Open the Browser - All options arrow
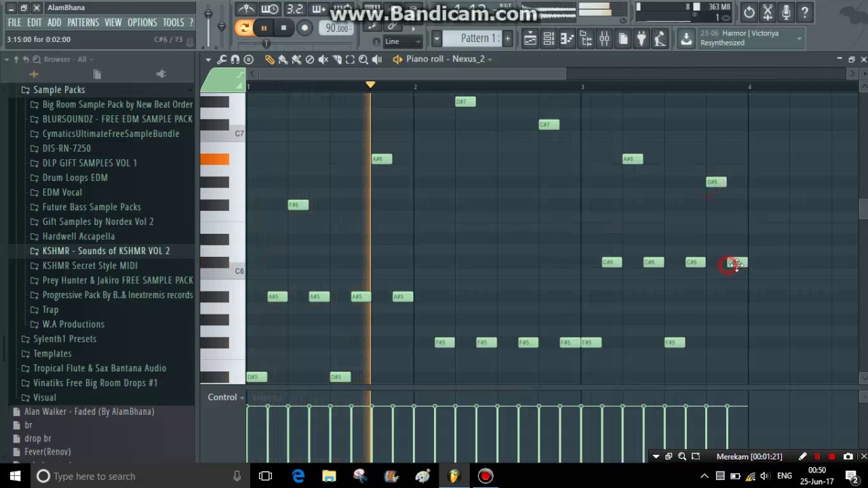The width and height of the screenshot is (868, 488). (x=91, y=60)
